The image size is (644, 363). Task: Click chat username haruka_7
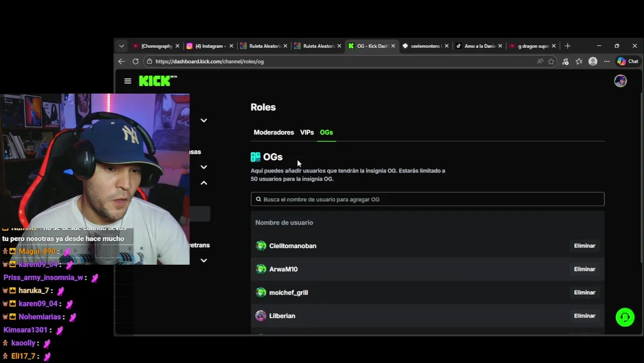34,291
